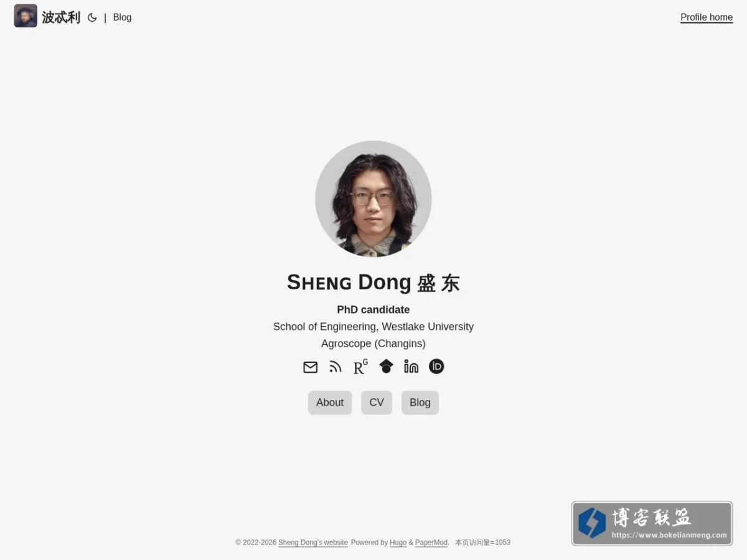Click the 博客联盟 banner image
The height and width of the screenshot is (560, 747).
(652, 523)
